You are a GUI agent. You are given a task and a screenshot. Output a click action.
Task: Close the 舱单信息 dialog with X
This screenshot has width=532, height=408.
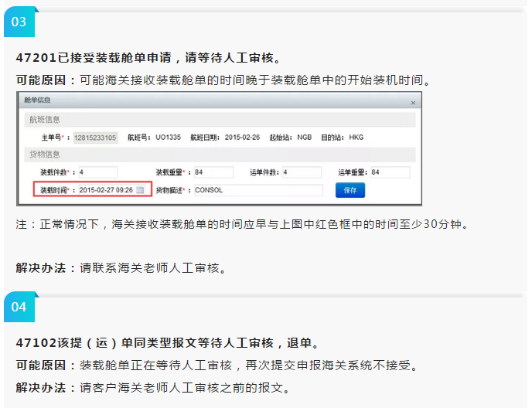tap(413, 103)
